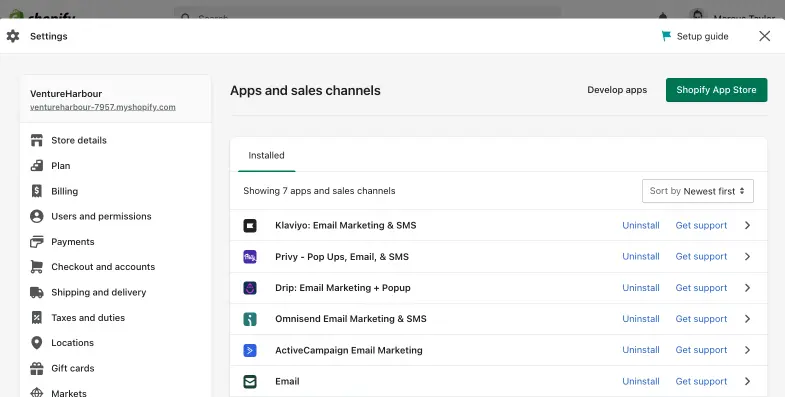Get support for Klaviyo
Image resolution: width=785 pixels, height=397 pixels.
click(x=701, y=225)
